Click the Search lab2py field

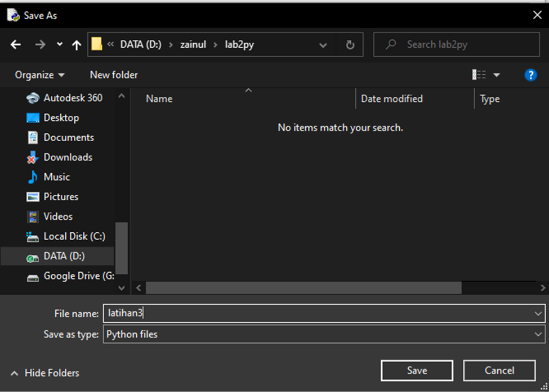457,44
